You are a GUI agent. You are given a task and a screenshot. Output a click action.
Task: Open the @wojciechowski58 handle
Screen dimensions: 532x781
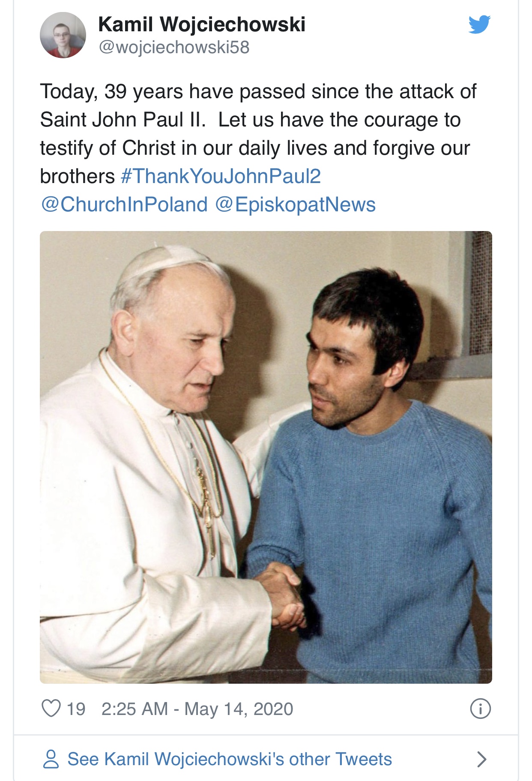point(174,47)
